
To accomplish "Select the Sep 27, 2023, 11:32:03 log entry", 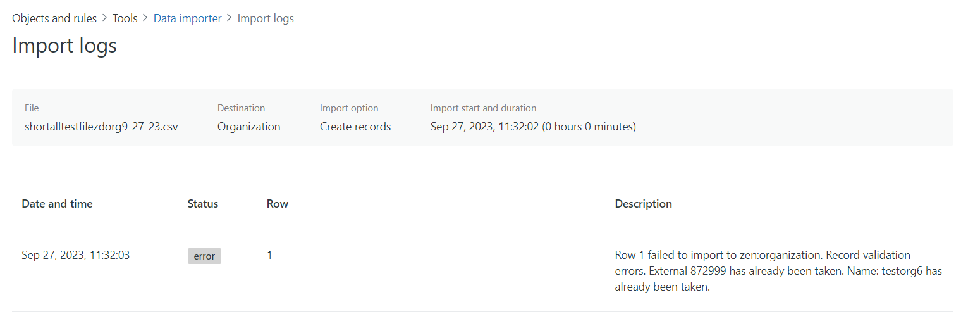I will [x=75, y=255].
